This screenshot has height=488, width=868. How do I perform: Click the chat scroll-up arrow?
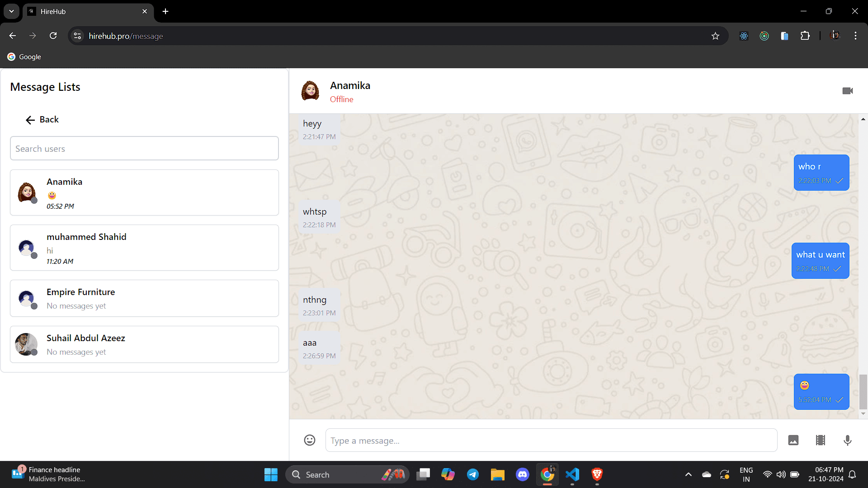tap(863, 119)
